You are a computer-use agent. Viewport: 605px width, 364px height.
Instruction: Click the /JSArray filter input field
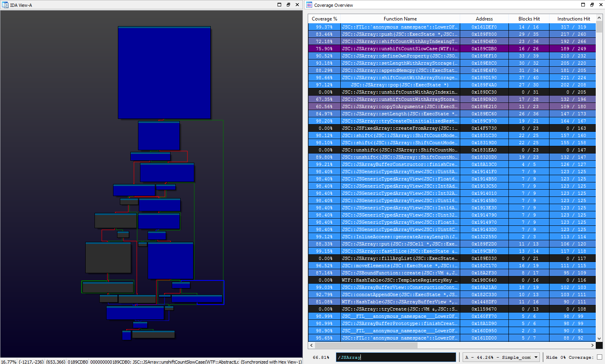point(396,357)
